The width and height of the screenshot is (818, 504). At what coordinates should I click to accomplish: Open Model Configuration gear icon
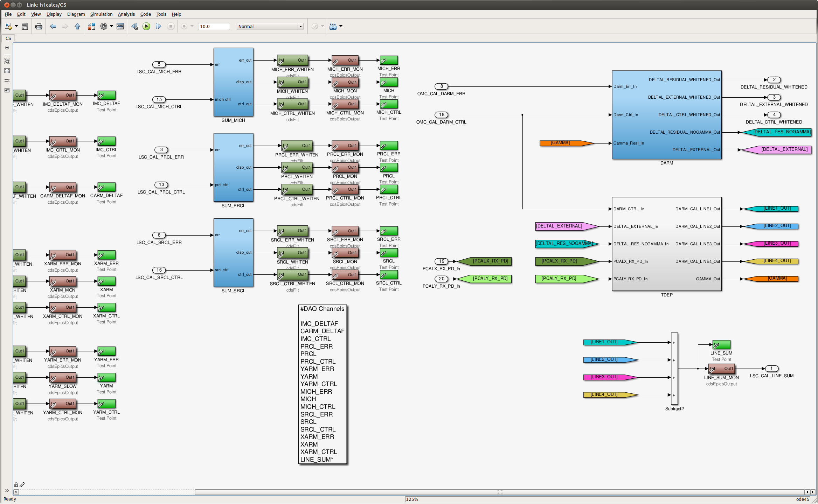[104, 26]
